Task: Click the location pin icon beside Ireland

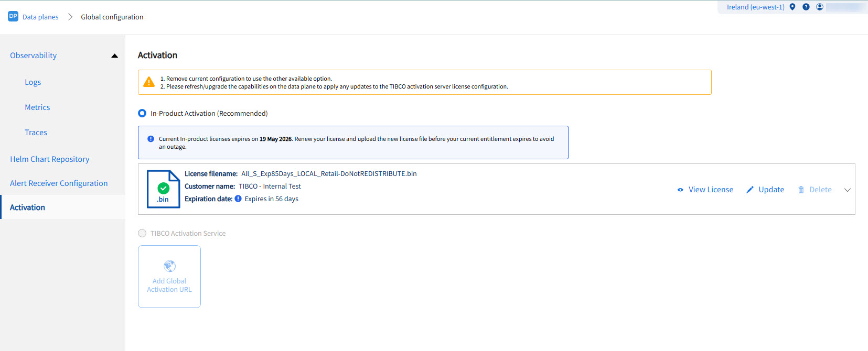Action: (x=792, y=7)
